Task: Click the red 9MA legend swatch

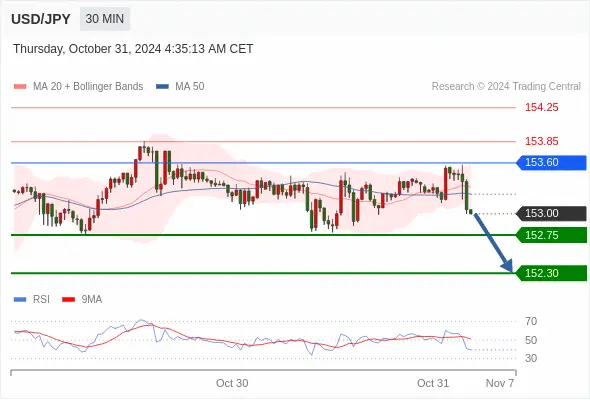Action: (x=68, y=300)
